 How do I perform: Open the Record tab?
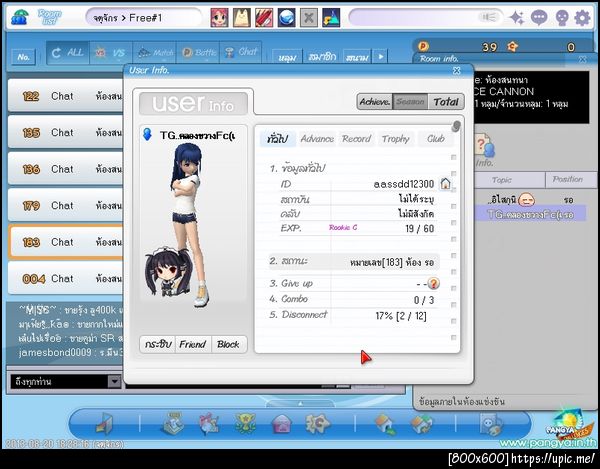[x=356, y=139]
